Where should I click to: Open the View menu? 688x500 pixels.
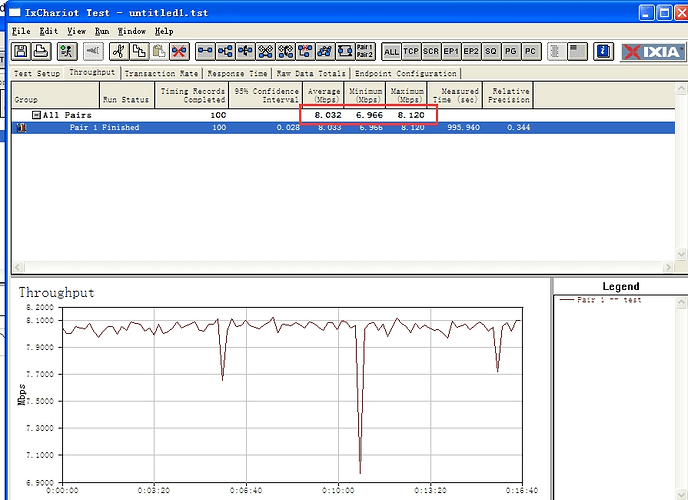pyautogui.click(x=76, y=31)
